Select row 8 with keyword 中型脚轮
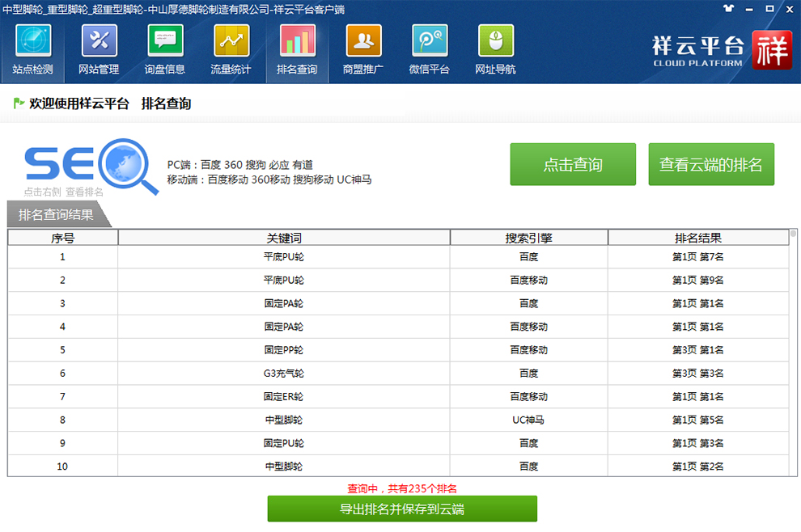The width and height of the screenshot is (801, 532). click(284, 420)
